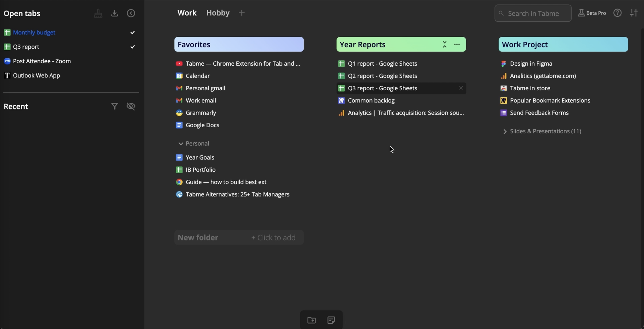The height and width of the screenshot is (329, 644).
Task: Click the add folder icon in bottom bar
Action: pyautogui.click(x=312, y=320)
